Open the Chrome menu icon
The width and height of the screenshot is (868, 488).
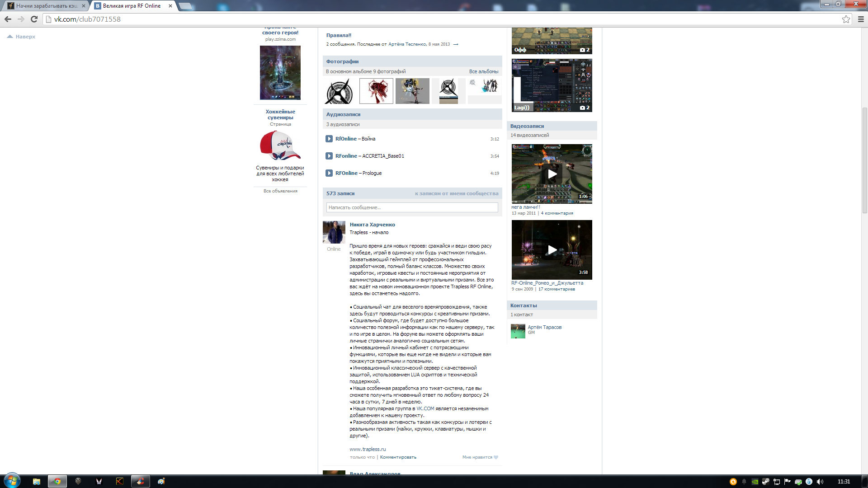pyautogui.click(x=861, y=19)
